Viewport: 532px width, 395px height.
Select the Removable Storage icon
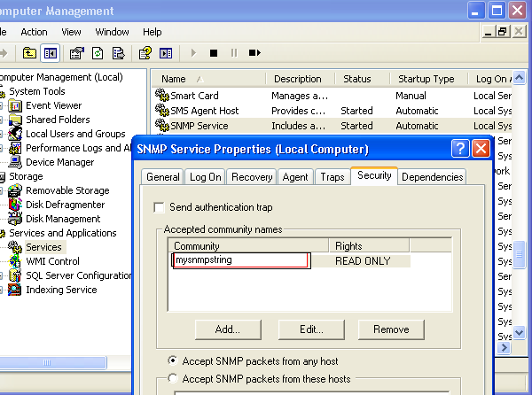click(15, 190)
